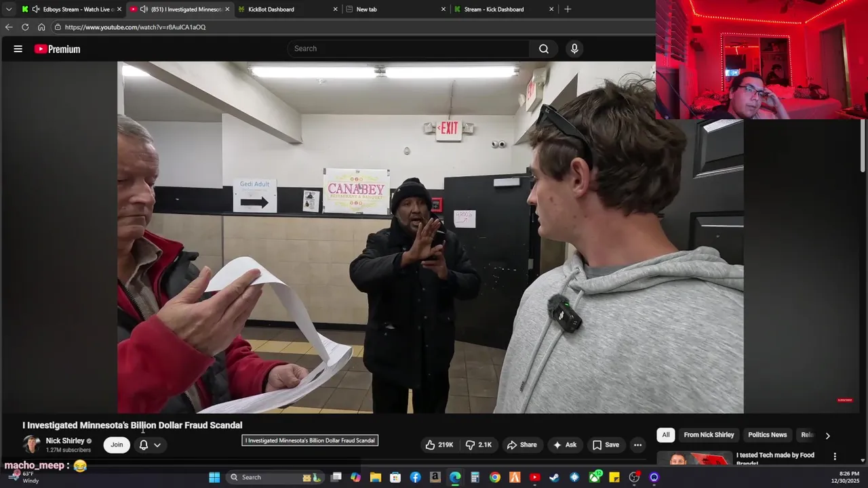This screenshot has width=868, height=488.
Task: Go to browser home page
Action: click(41, 27)
